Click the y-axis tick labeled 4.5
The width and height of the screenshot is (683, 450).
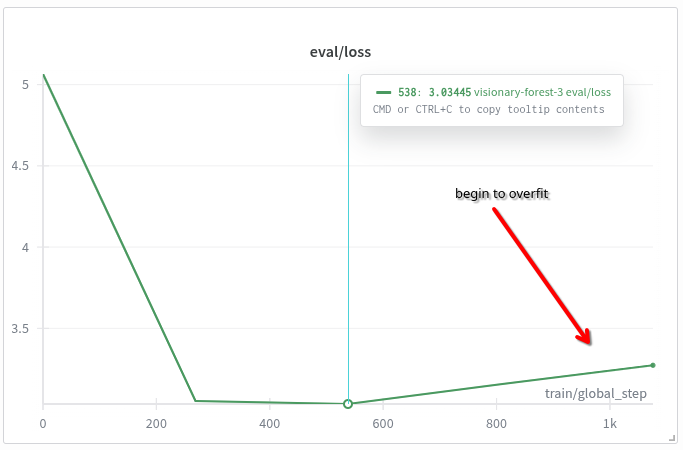point(19,166)
